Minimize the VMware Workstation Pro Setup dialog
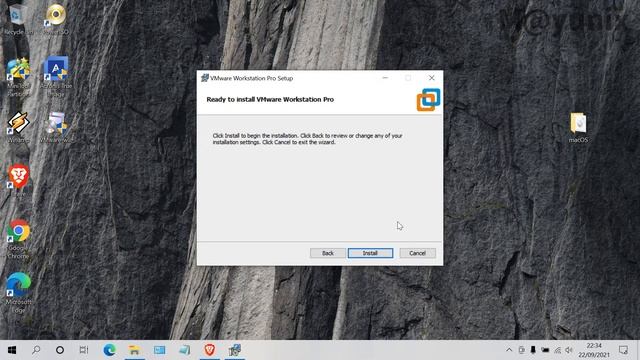The height and width of the screenshot is (360, 640). click(x=385, y=78)
